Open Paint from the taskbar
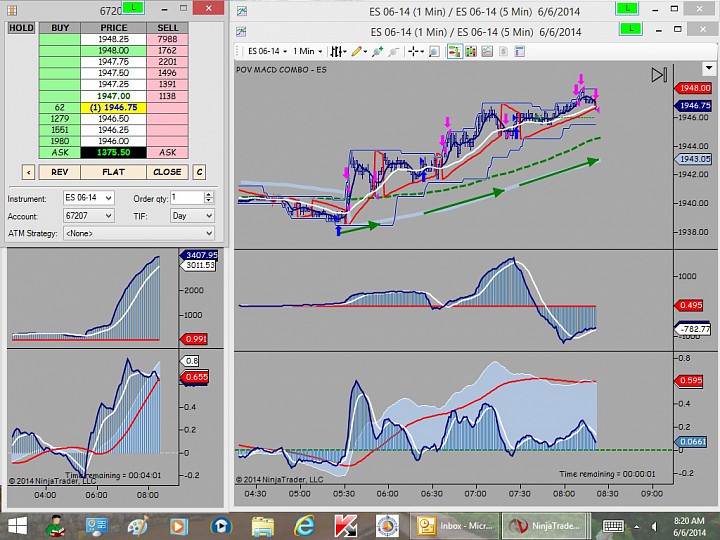This screenshot has height=540, width=720. pyautogui.click(x=137, y=526)
